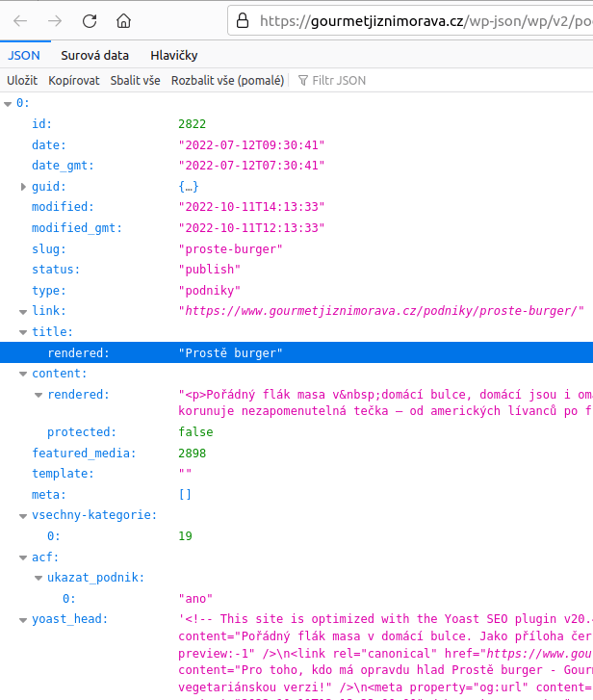
Task: Collapse the content node
Action: click(23, 374)
